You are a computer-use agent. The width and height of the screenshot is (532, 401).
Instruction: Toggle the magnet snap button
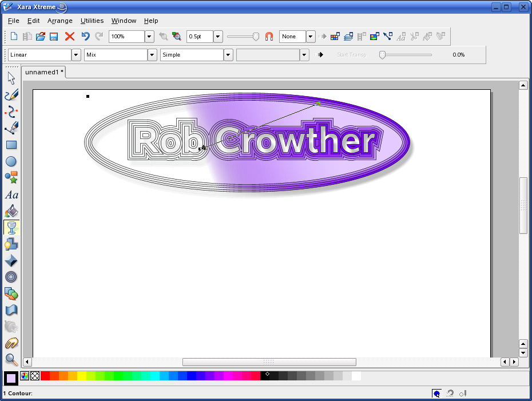point(269,37)
